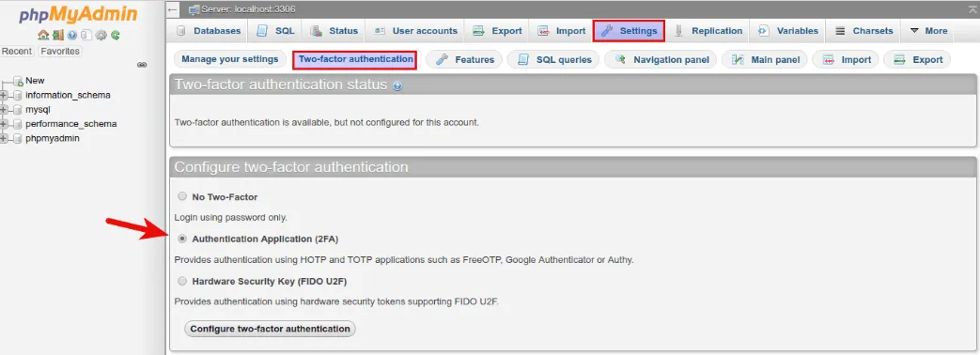The width and height of the screenshot is (980, 355).
Task: Open the top-row Import tab
Action: 561,31
